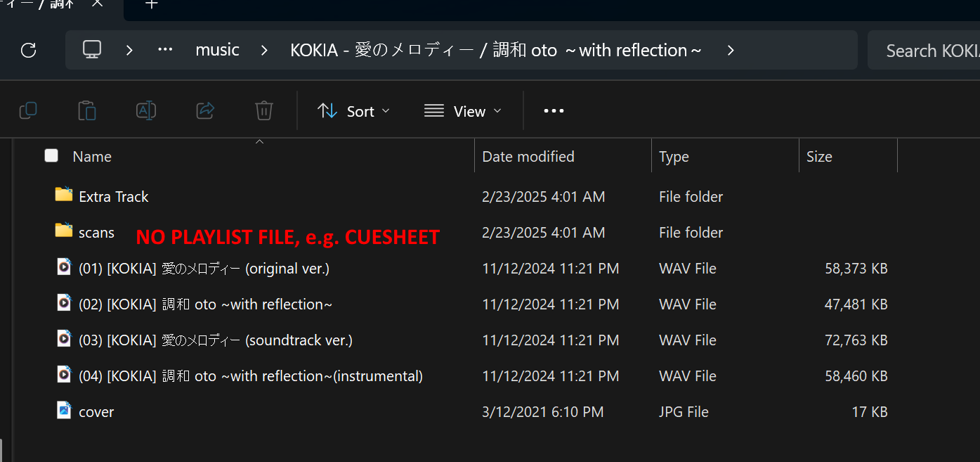980x462 pixels.
Task: Click the Delete trash can icon
Action: pyautogui.click(x=263, y=110)
